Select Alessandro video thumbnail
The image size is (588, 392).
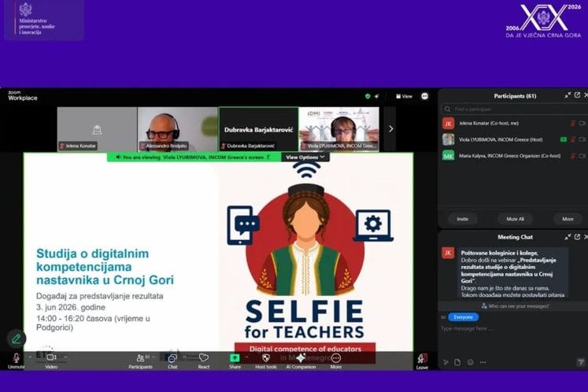(x=177, y=129)
